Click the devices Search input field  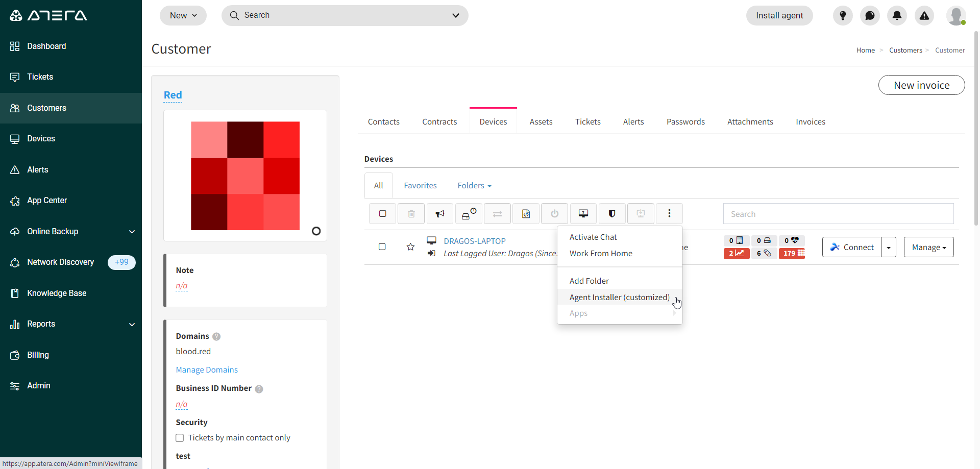838,214
